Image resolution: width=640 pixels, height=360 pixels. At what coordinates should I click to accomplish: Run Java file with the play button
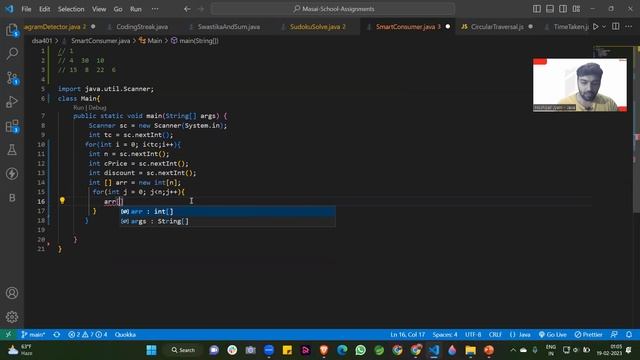point(596,27)
